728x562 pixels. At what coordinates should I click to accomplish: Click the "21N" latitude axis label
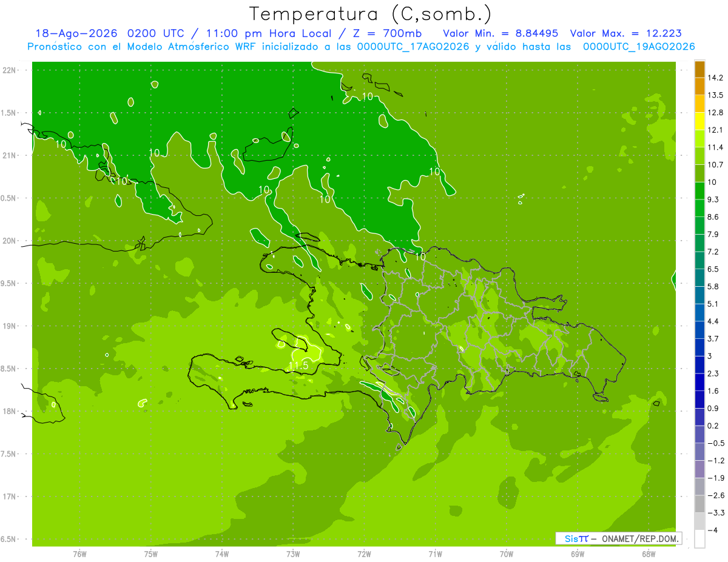coord(9,155)
